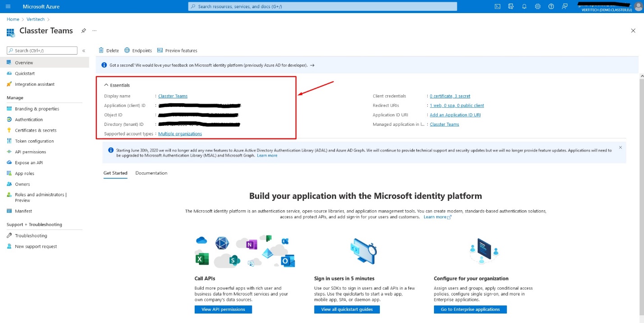Image resolution: width=644 pixels, height=323 pixels.
Task: Click the Support + Troubleshooting heading
Action: click(x=34, y=225)
